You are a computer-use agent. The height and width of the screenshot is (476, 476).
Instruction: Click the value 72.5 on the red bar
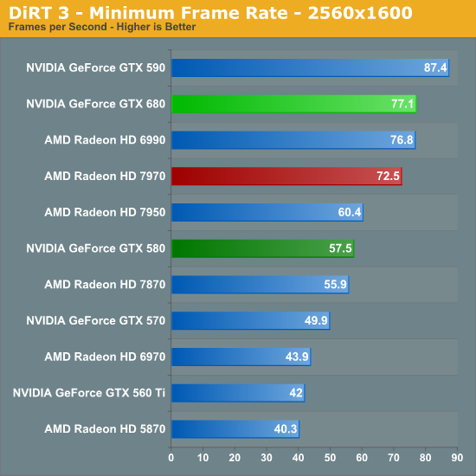(388, 176)
